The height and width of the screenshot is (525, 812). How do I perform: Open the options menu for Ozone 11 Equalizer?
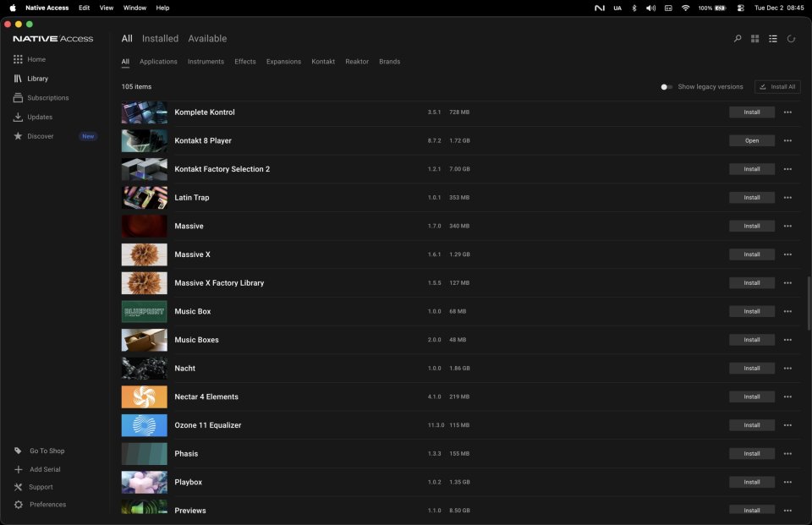[787, 425]
